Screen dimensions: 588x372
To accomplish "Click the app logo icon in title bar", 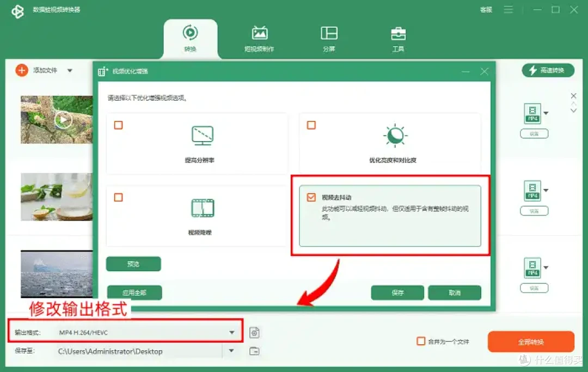I will (x=17, y=11).
